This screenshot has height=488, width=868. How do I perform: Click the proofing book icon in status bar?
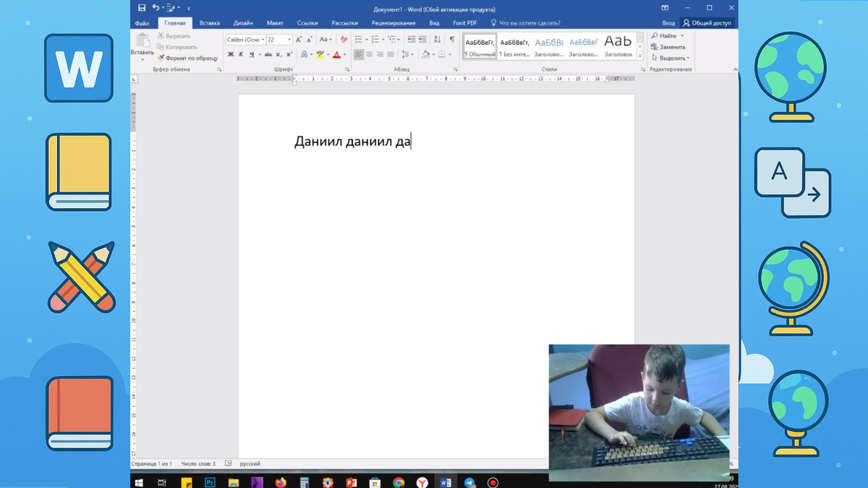(229, 463)
